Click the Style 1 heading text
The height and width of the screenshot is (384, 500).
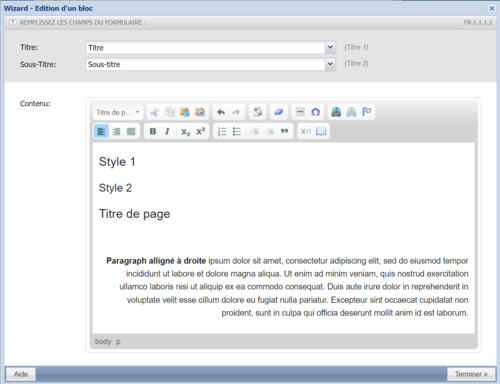pyautogui.click(x=117, y=162)
